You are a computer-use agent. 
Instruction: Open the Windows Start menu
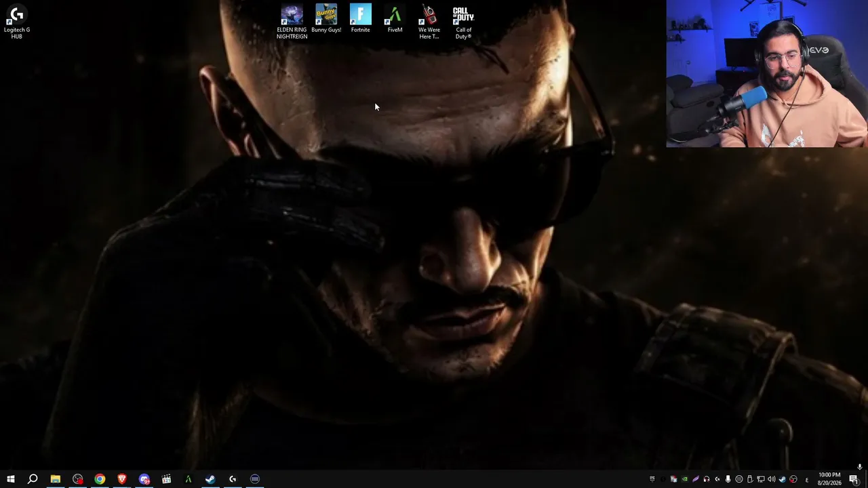10,479
